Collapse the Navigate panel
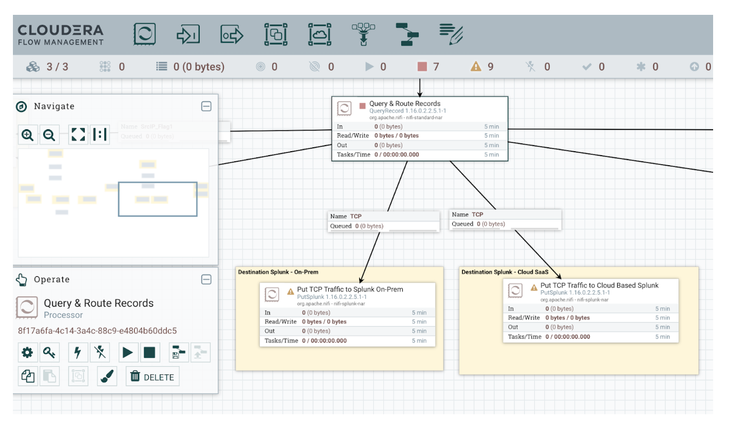The height and width of the screenshot is (428, 735). [206, 106]
